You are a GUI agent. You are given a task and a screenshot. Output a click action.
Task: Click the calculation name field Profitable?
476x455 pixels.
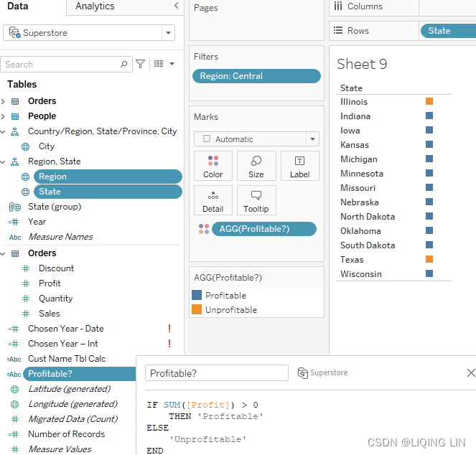pos(216,373)
